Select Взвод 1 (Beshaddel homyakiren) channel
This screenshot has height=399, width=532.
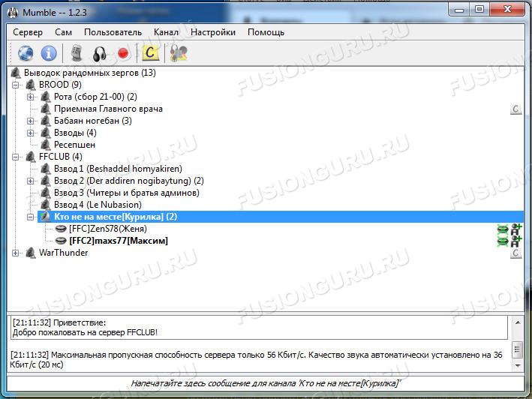click(118, 169)
